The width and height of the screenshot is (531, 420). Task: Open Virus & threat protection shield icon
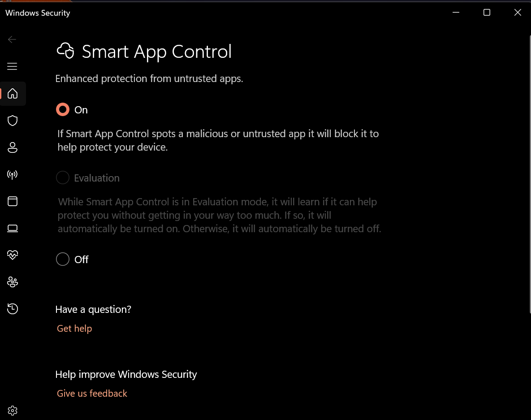click(13, 121)
